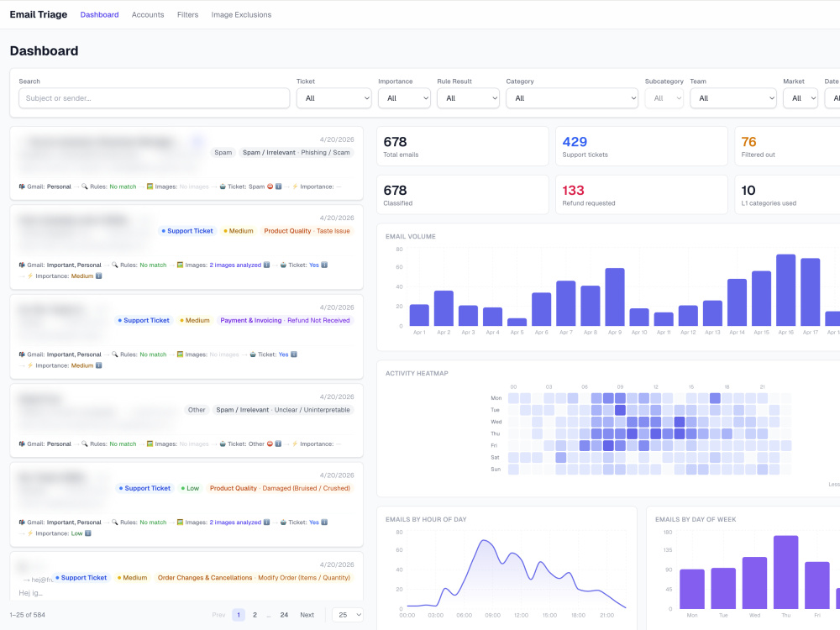840x630 pixels.
Task: Click the red no-entry icon beside Ticket: Spam
Action: 270,186
